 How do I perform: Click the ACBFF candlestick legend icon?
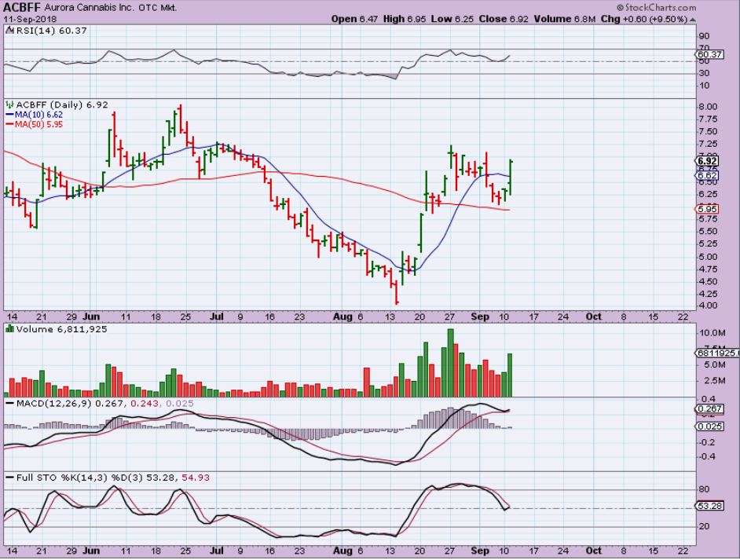pos(8,104)
